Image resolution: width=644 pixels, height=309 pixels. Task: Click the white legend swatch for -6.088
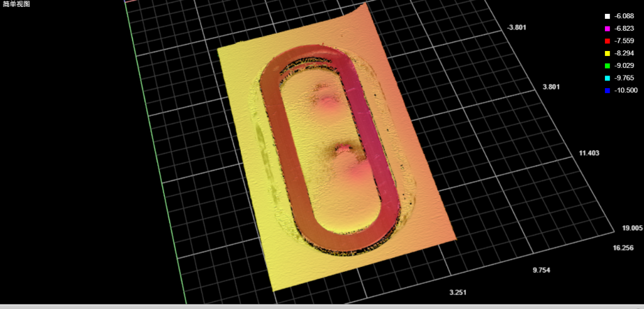tap(607, 16)
